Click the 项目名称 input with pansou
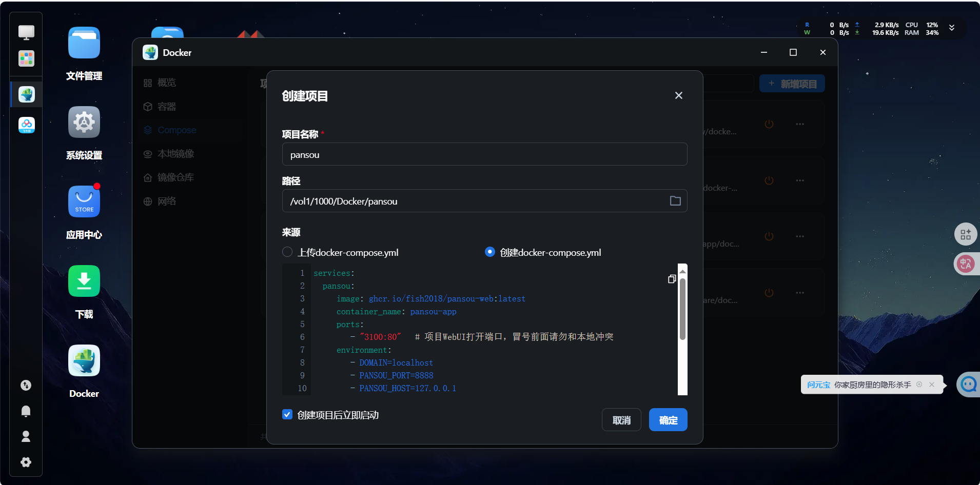The height and width of the screenshot is (485, 980). coord(484,154)
